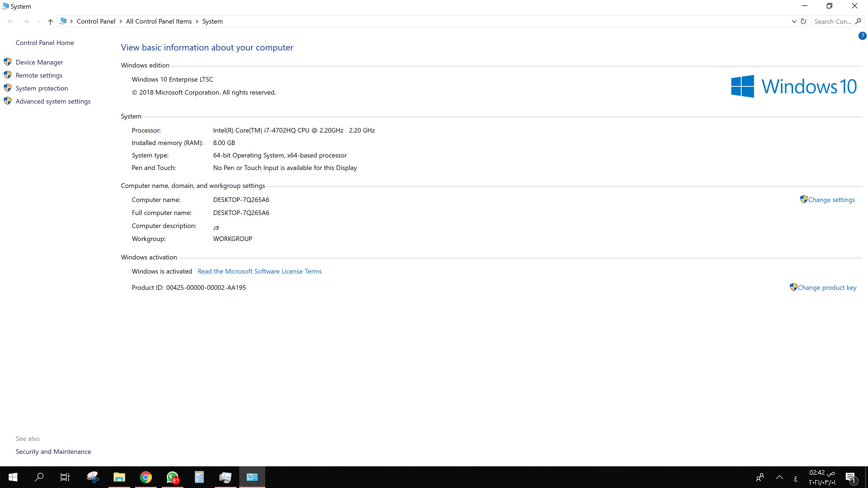Click Change settings for computer name

831,200
